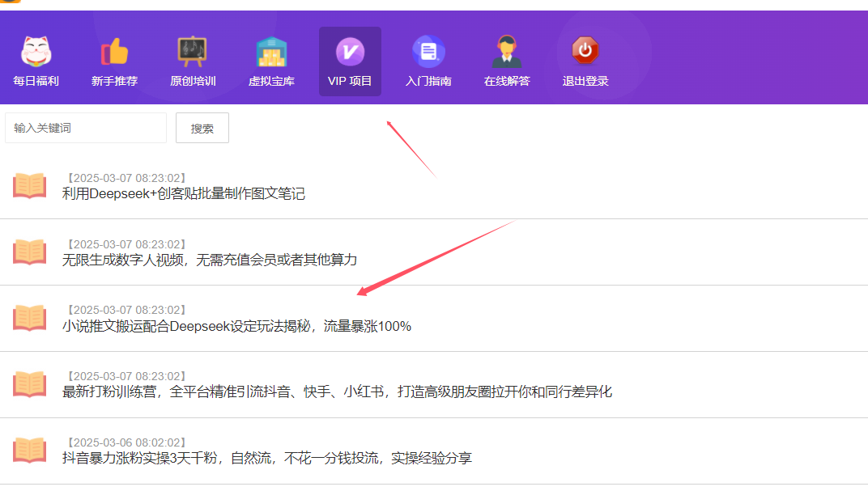Image resolution: width=868 pixels, height=491 pixels.
Task: Open the 抖音暴力涨粉实操3天千粉 article
Action: pos(266,459)
